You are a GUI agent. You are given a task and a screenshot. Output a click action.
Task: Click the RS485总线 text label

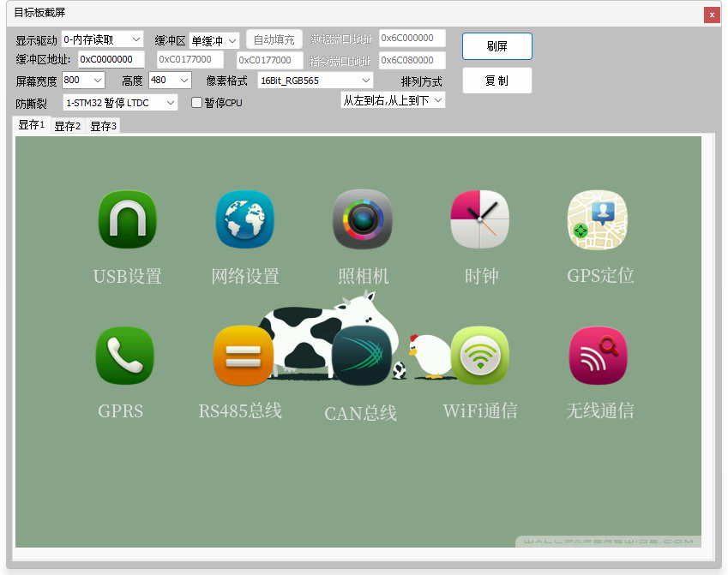point(240,410)
